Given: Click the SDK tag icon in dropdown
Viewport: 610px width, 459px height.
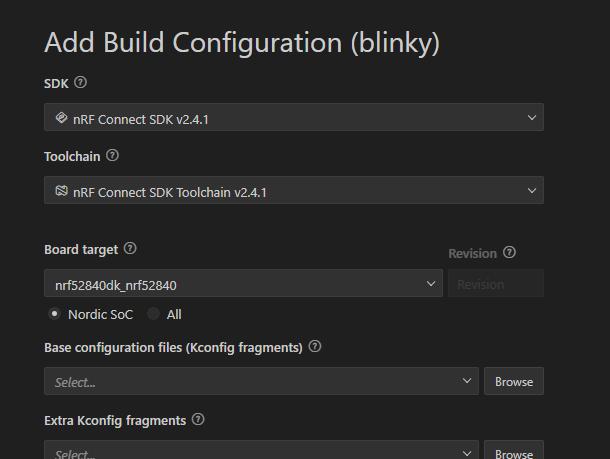Looking at the screenshot, I should click(x=61, y=117).
